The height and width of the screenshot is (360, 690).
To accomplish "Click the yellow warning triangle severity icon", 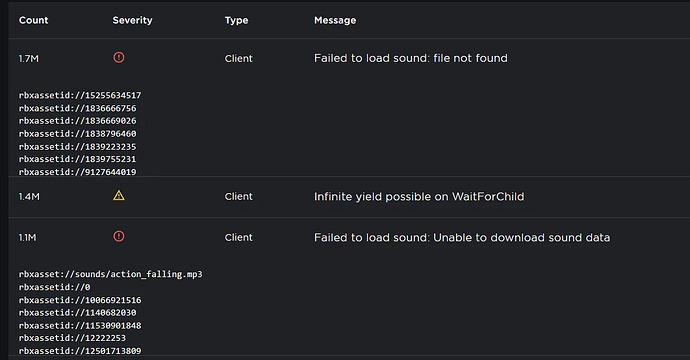I will pos(119,195).
